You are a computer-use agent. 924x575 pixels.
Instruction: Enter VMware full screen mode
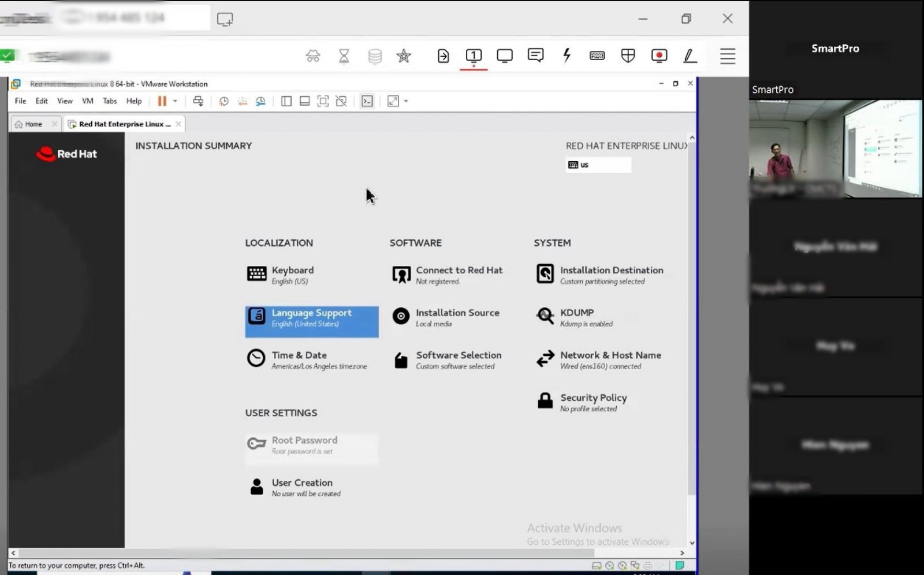point(323,101)
